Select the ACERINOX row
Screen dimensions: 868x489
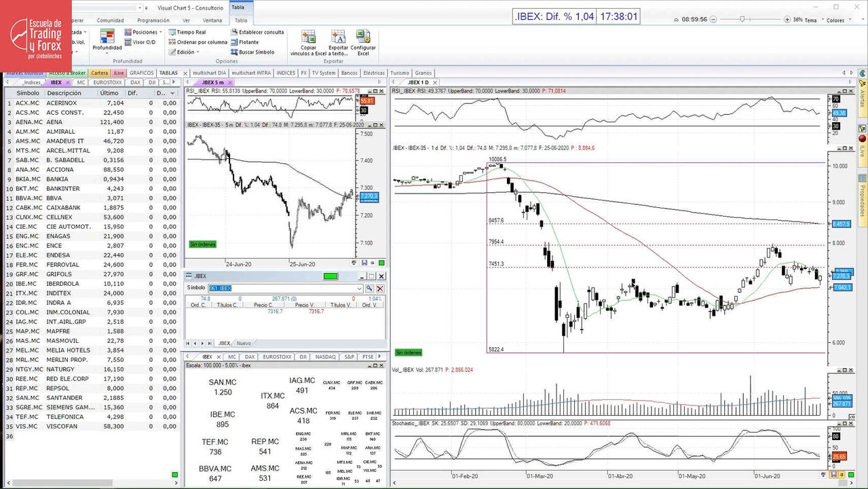pyautogui.click(x=92, y=103)
